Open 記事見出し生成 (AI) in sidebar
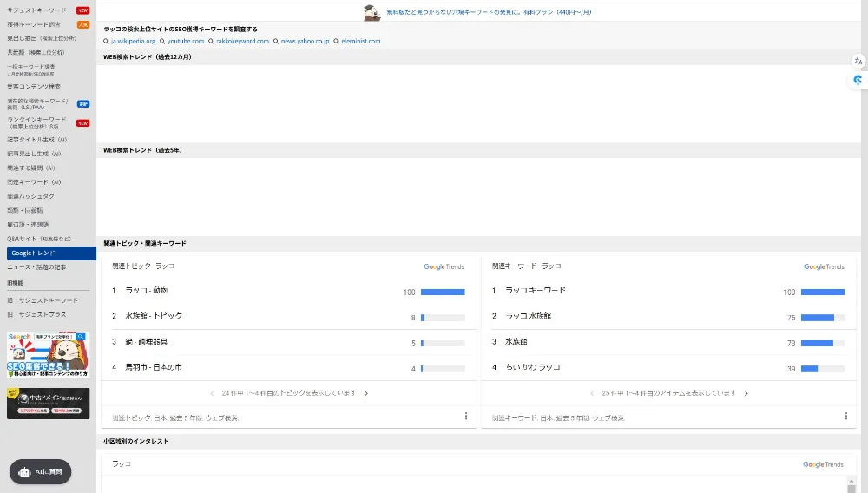The height and width of the screenshot is (493, 868). pyautogui.click(x=34, y=154)
